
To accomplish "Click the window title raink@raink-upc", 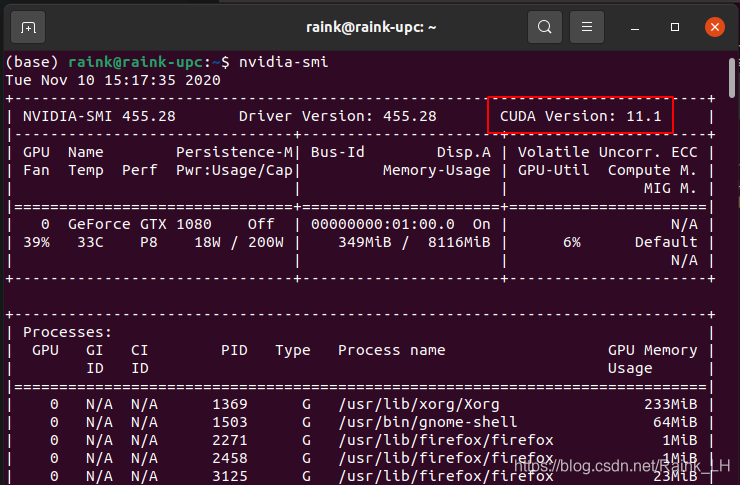I will click(x=371, y=27).
